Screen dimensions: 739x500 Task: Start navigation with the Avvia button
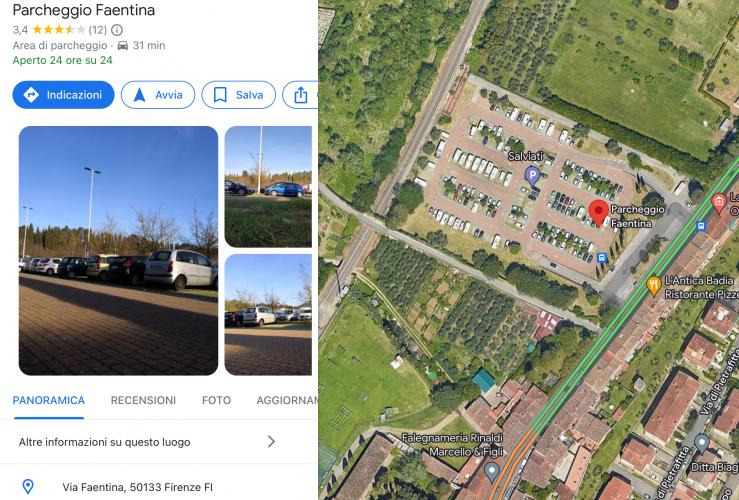(x=158, y=95)
